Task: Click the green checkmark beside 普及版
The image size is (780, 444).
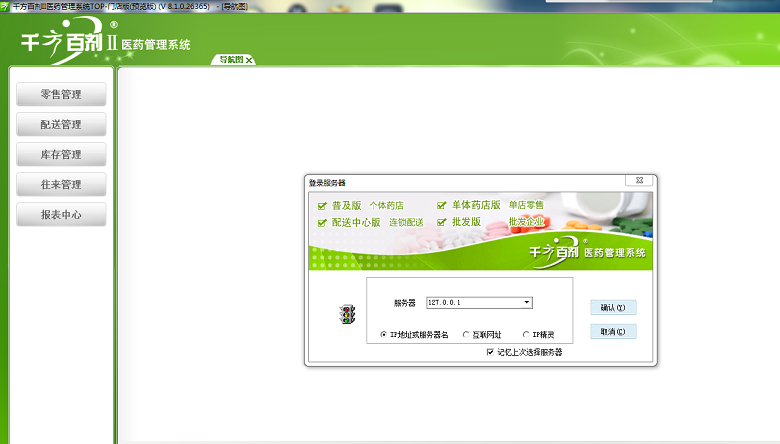Action: click(322, 206)
